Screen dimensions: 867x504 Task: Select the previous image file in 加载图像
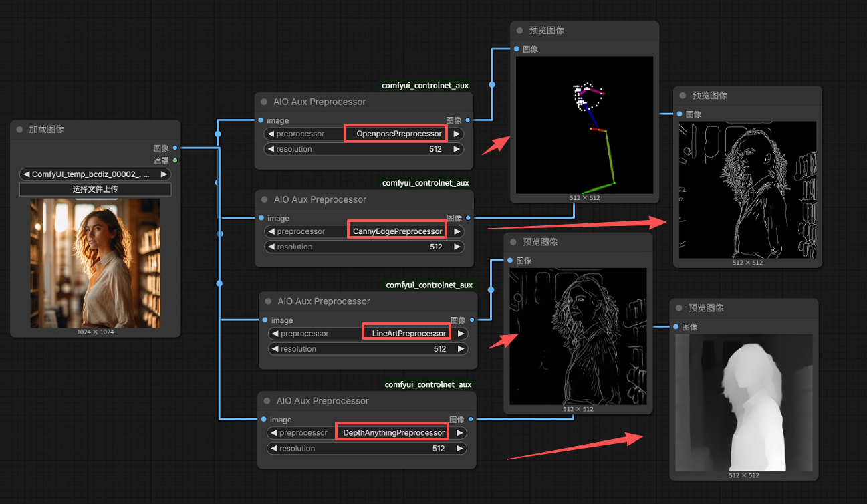(x=26, y=174)
